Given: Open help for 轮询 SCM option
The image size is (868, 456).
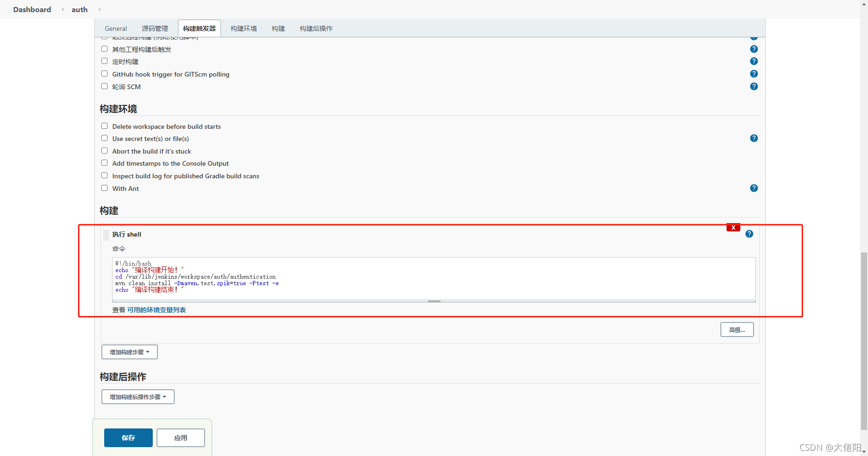Looking at the screenshot, I should 754,86.
